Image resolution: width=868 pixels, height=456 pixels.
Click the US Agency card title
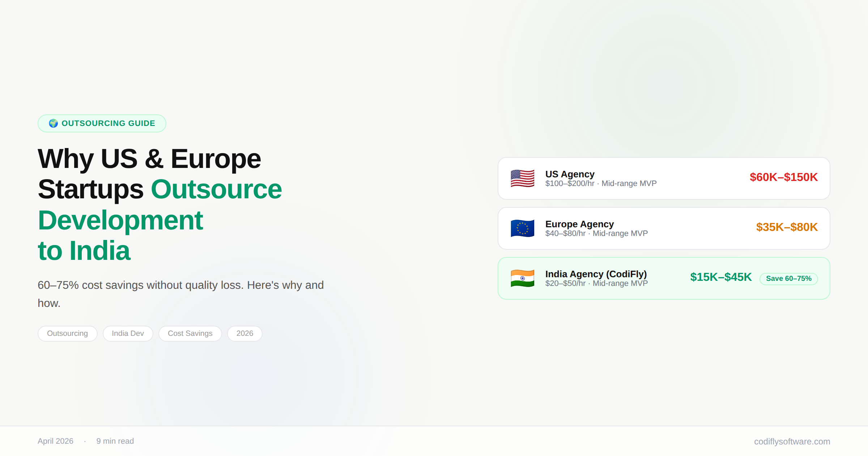click(570, 174)
